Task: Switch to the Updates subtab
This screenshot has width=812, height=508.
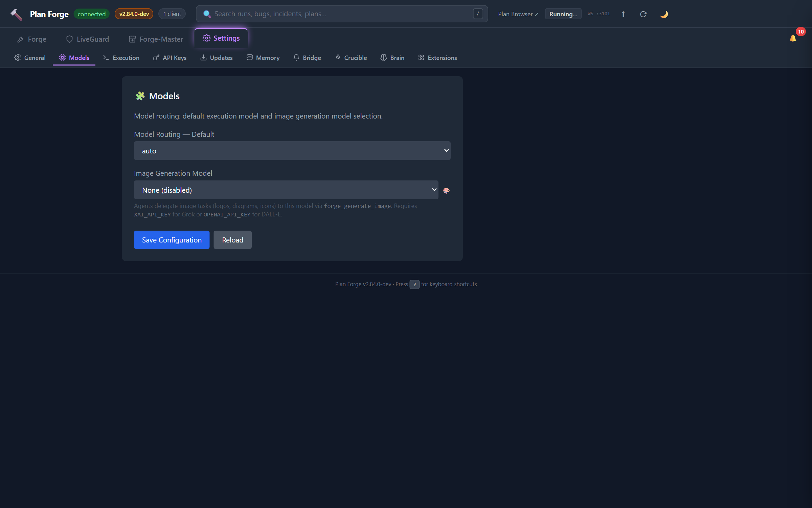Action: 217,58
